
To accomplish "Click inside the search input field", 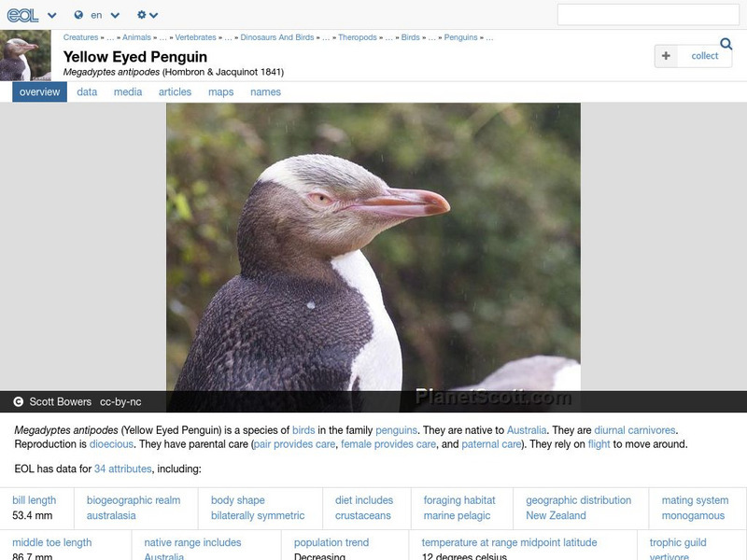I will coord(651,15).
